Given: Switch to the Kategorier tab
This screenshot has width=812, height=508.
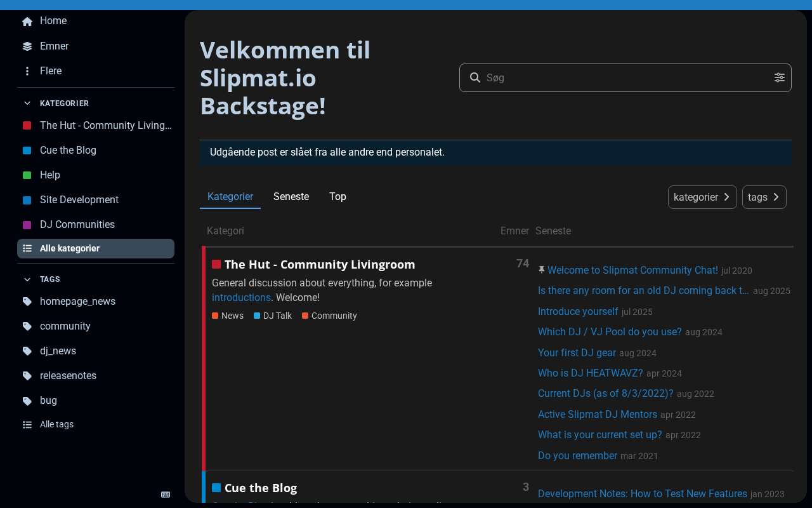Looking at the screenshot, I should pos(230,197).
